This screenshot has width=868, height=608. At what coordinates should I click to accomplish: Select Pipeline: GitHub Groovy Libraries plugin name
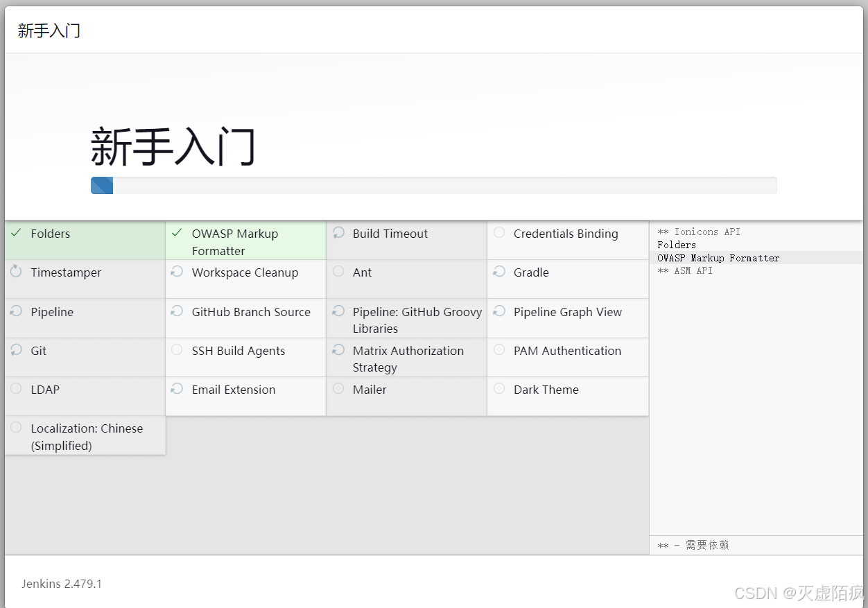coord(417,320)
